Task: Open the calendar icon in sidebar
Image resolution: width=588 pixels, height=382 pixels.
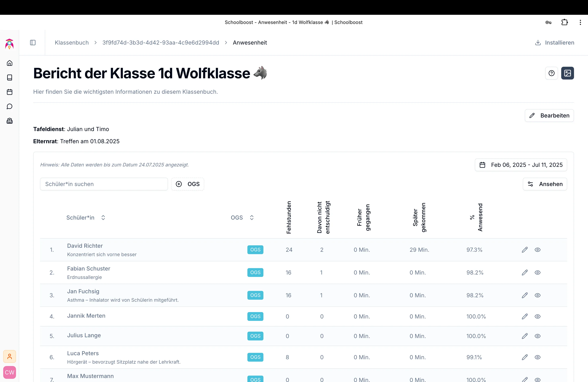Action: (10, 92)
